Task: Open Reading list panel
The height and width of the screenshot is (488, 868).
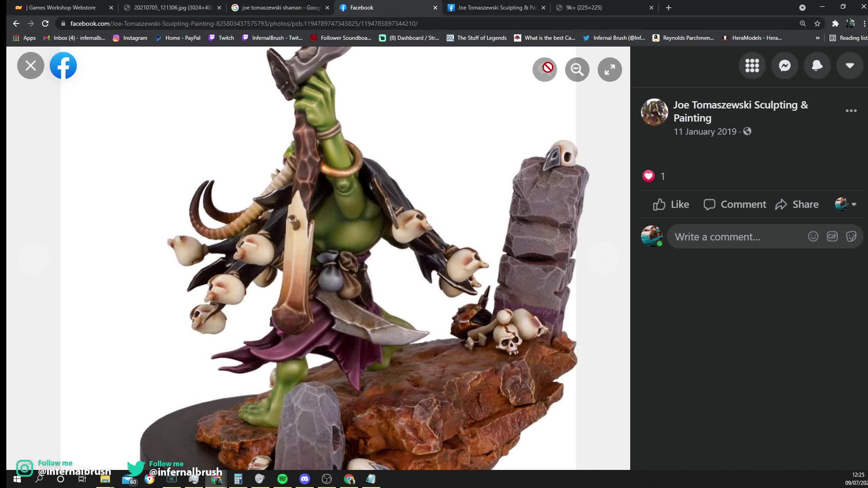Action: [848, 38]
